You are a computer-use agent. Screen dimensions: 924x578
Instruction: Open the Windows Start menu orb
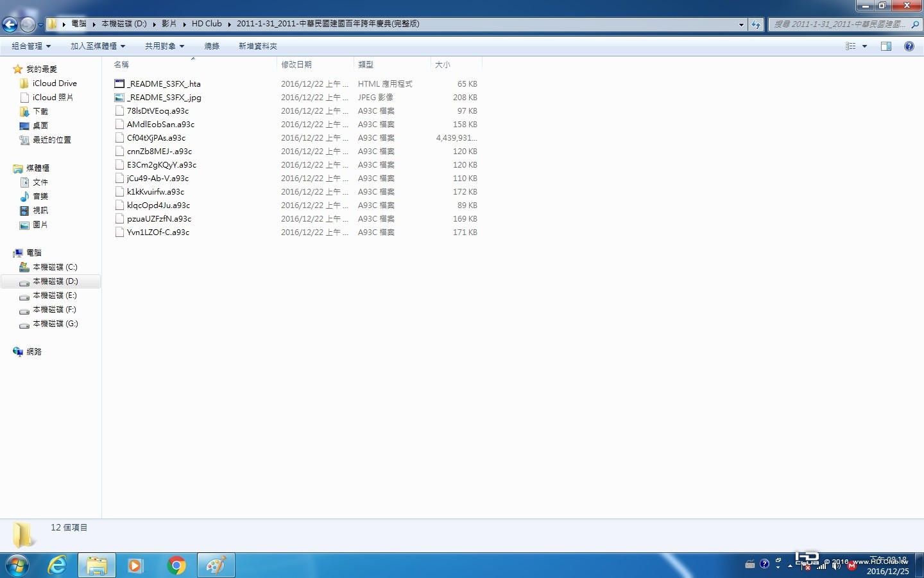point(17,565)
